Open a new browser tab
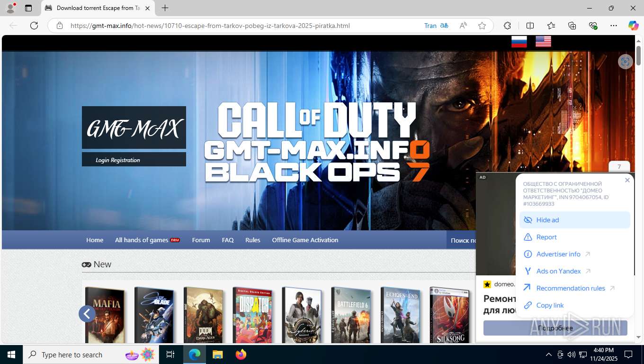Screen dimensions: 644x364 coord(165,8)
